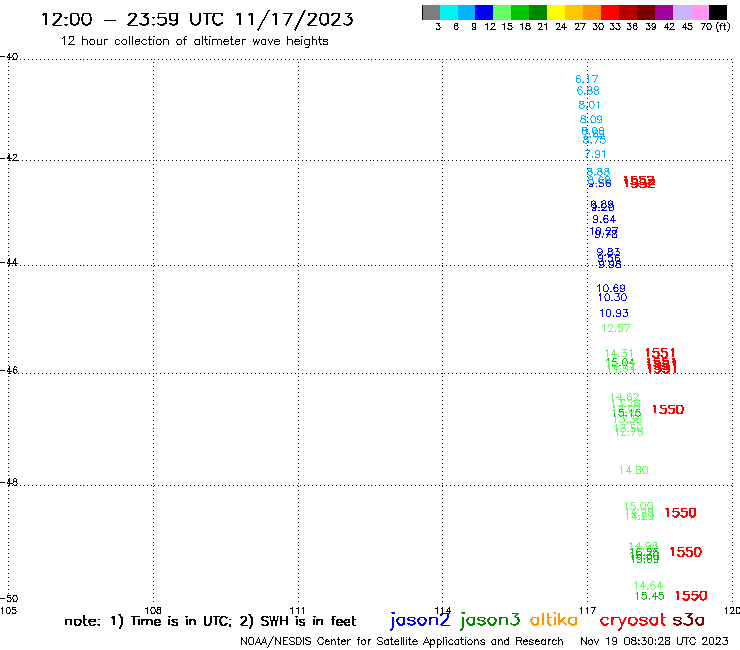Click the note 'Time is in UTC; SWH is in feet'
This screenshot has height=650, width=740.
(x=210, y=621)
